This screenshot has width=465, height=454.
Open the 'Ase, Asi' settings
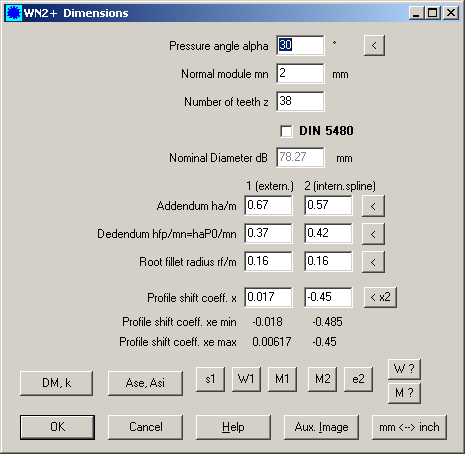click(x=145, y=383)
